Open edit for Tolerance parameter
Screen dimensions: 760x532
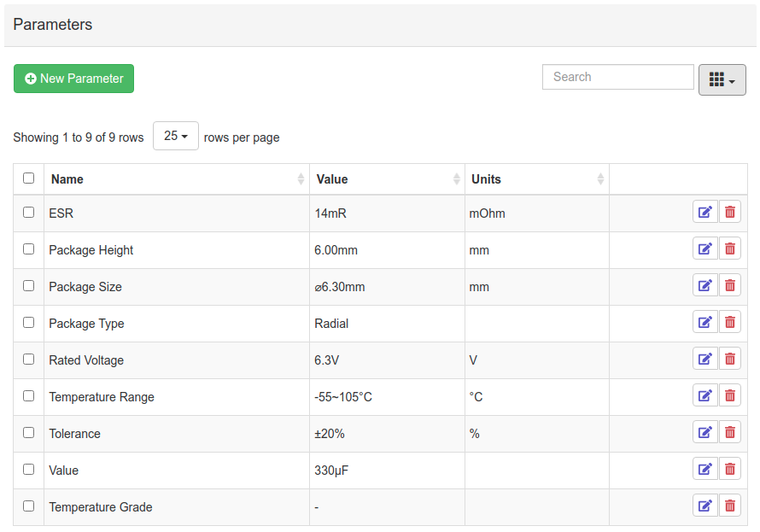click(x=704, y=433)
